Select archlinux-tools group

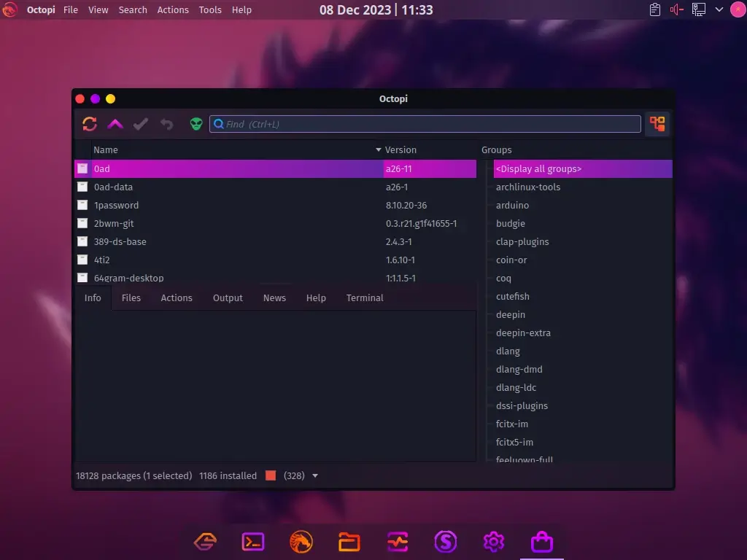point(528,187)
